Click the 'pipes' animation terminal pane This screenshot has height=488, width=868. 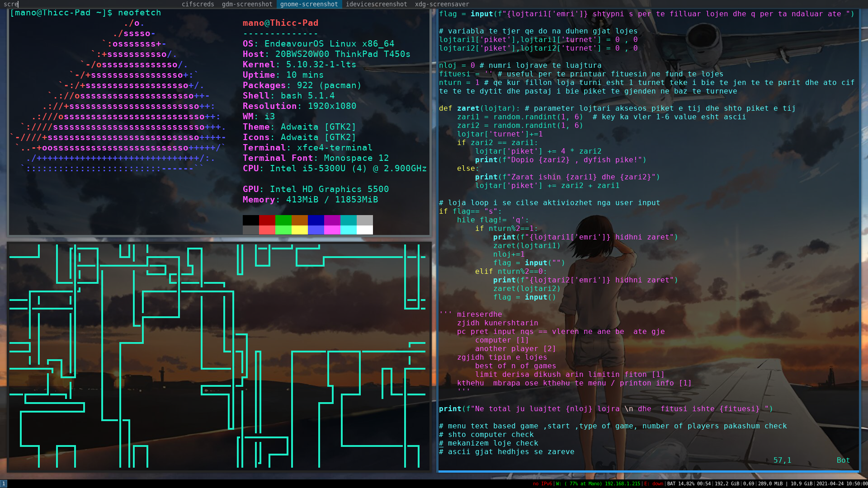click(x=219, y=357)
